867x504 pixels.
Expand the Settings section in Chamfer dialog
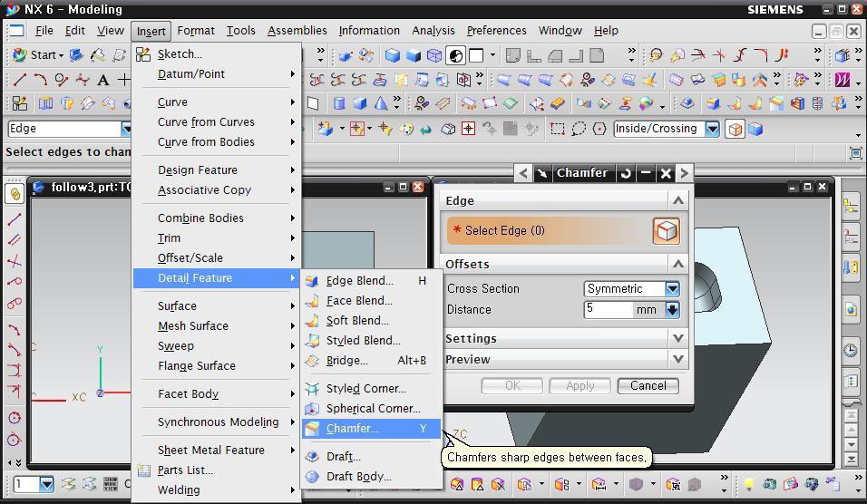click(x=677, y=338)
